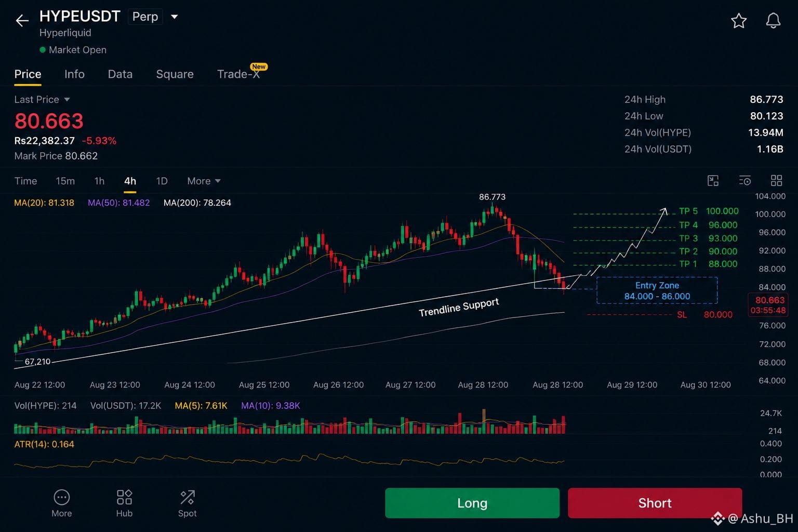Viewport: 798px width, 532px height.
Task: Select the 1D chart interval
Action: click(x=162, y=181)
